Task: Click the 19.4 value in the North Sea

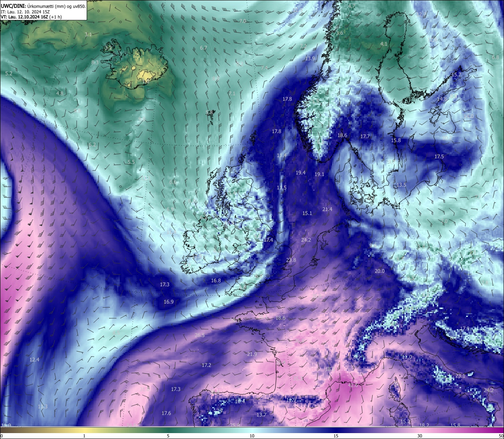Action: (x=300, y=173)
